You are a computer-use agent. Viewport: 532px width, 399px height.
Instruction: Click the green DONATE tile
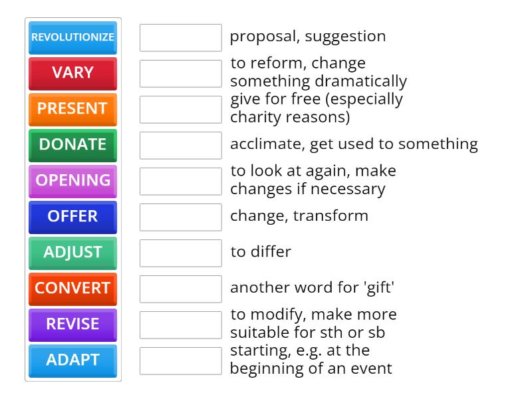pyautogui.click(x=72, y=145)
